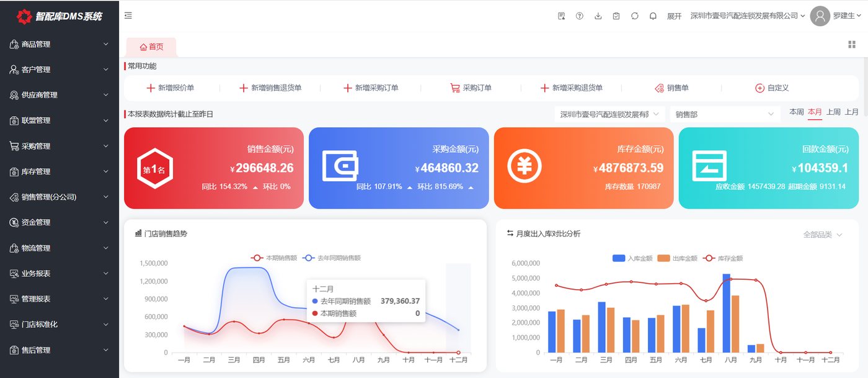Image resolution: width=868 pixels, height=378 pixels.
Task: Open the document notes icon in top bar
Action: pos(561,16)
